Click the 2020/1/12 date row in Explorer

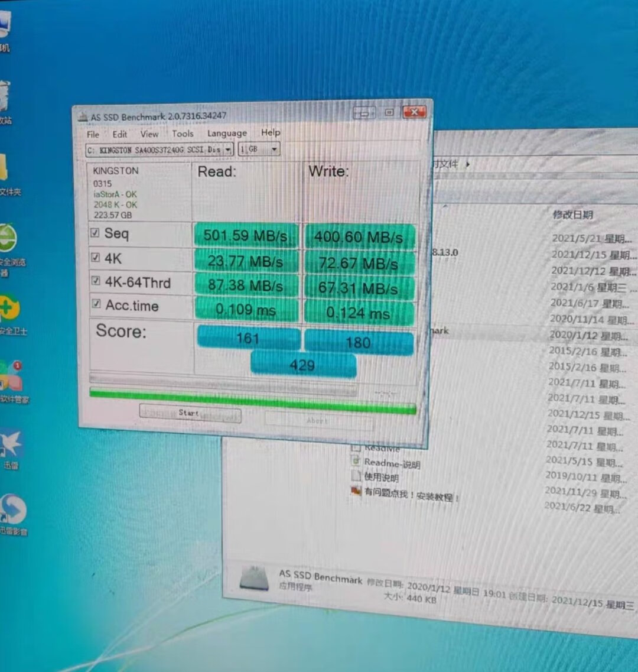[x=588, y=335]
